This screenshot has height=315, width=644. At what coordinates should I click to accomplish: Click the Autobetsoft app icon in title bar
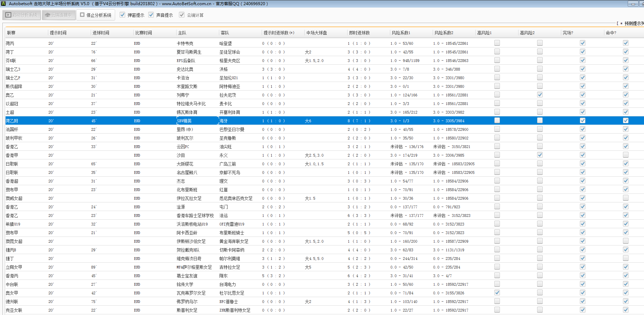pyautogui.click(x=3, y=3)
